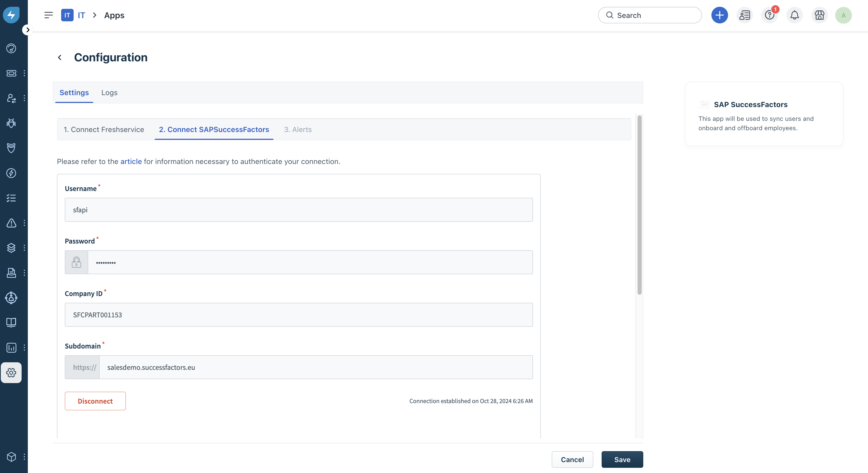This screenshot has height=473, width=868.
Task: Open the marketplace store icon
Action: pyautogui.click(x=819, y=15)
